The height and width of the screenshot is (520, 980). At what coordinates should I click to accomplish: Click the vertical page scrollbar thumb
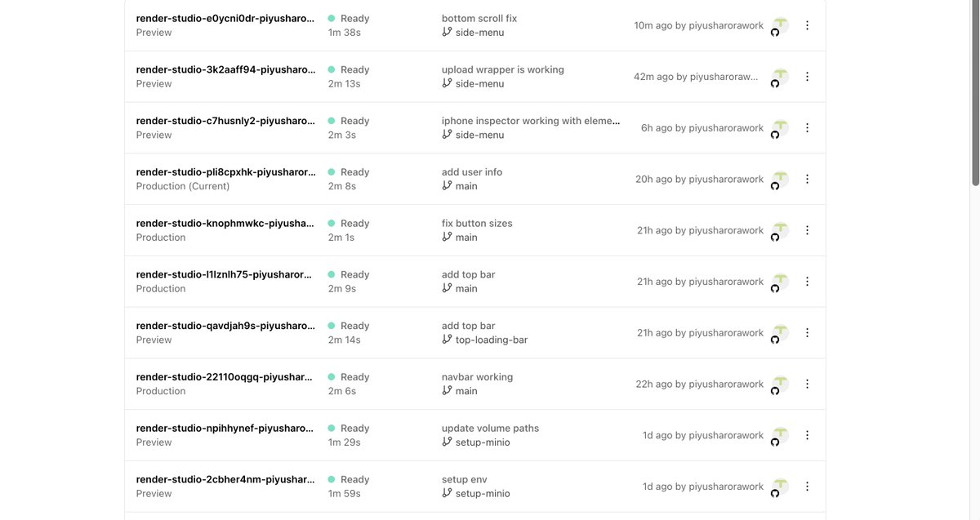coord(975,92)
